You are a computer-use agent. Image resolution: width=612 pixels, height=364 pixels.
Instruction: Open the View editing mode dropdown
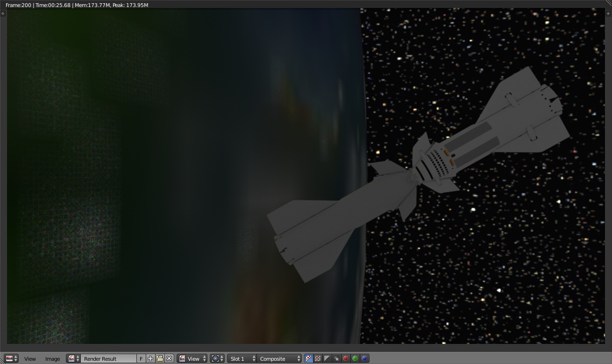pos(192,358)
